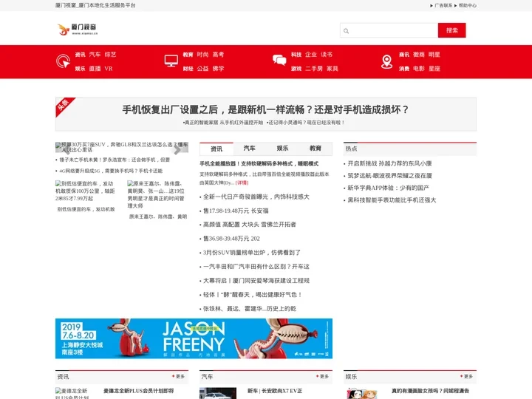
Task: Select the 娱乐 tab in news panel
Action: pyautogui.click(x=282, y=149)
